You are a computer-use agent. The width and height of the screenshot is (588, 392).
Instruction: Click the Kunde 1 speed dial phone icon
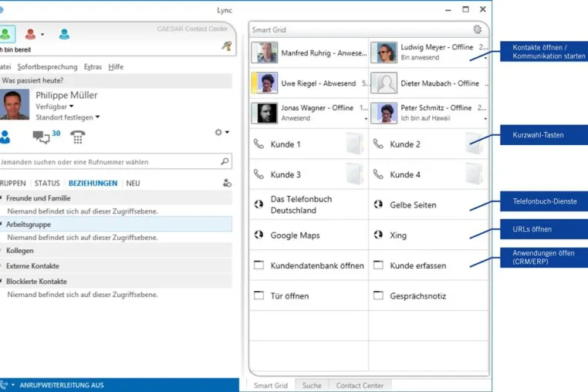(259, 144)
